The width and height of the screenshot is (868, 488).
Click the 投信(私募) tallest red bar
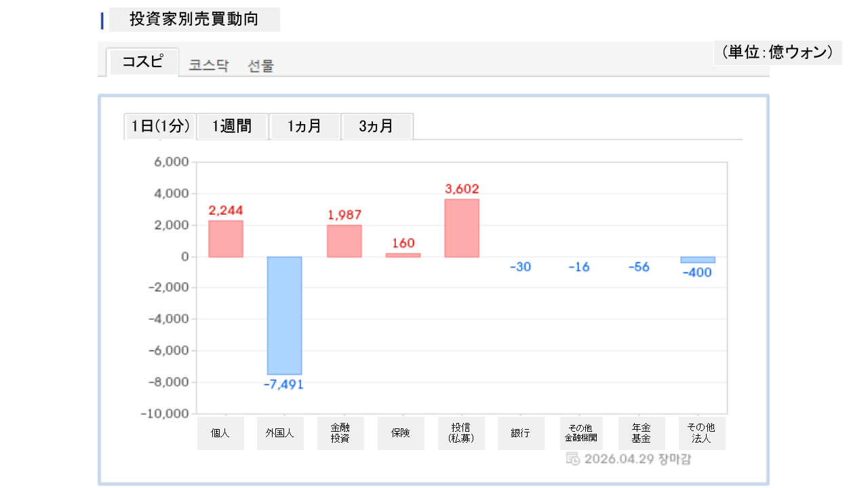click(462, 228)
